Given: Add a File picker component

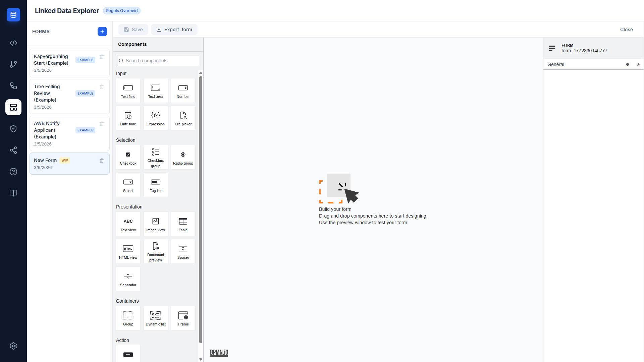Looking at the screenshot, I should pos(183,118).
